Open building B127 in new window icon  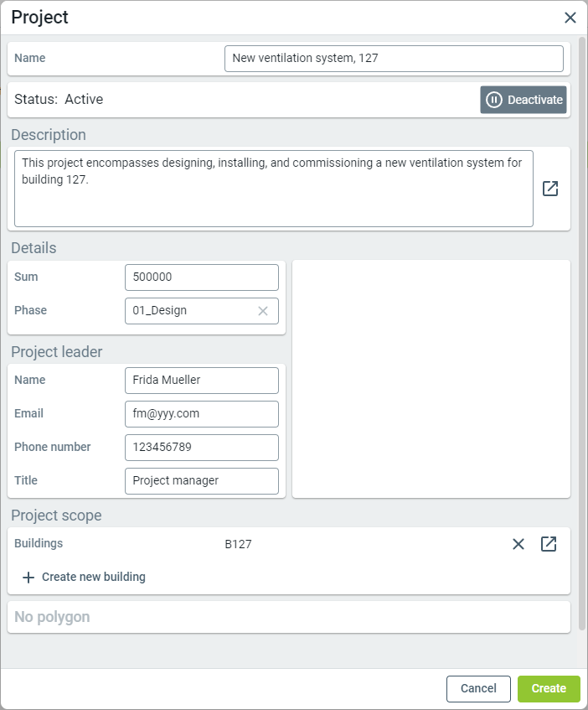click(549, 544)
